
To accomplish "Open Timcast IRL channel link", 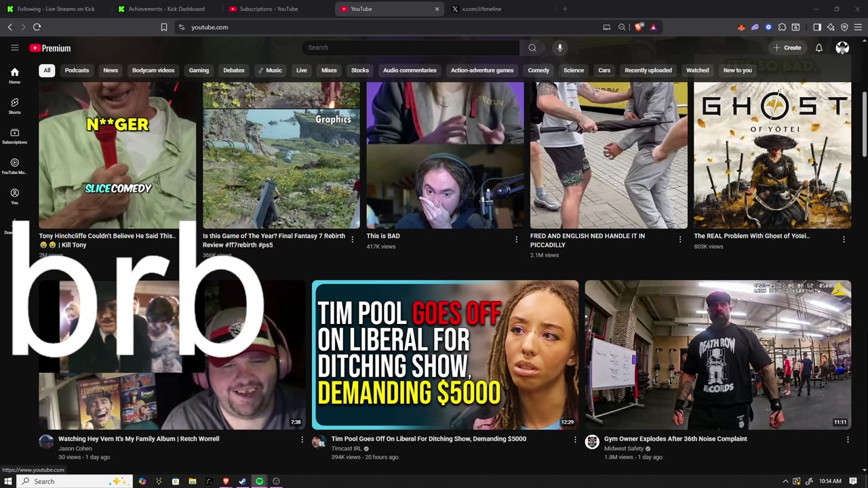I will pyautogui.click(x=347, y=449).
